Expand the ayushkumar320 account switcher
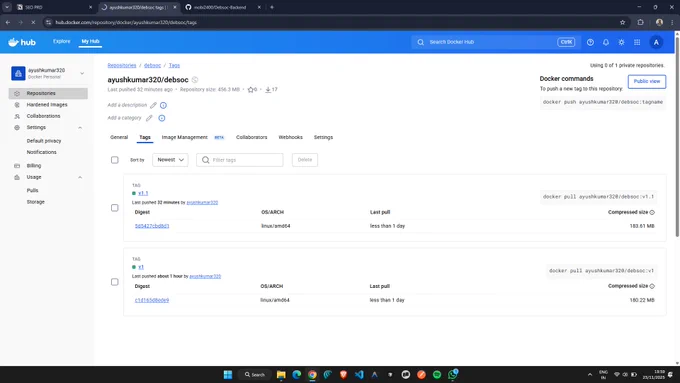This screenshot has height=383, width=680. [82, 74]
